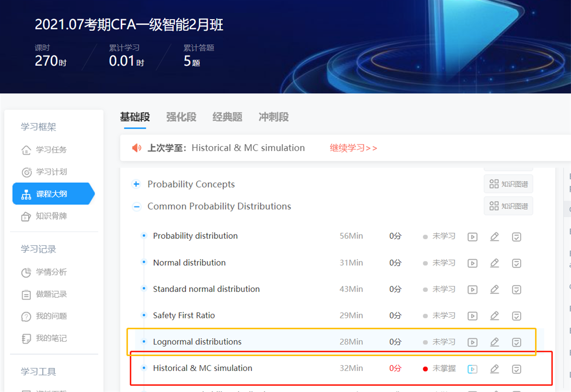Expand the Probability Concepts chapter
Screen dimensions: 571x392
pyautogui.click(x=136, y=184)
